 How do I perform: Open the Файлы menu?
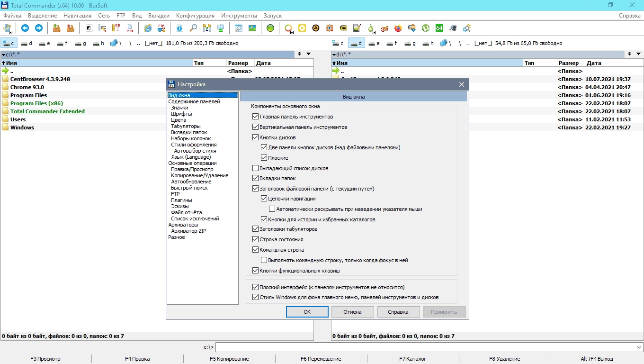pos(12,16)
